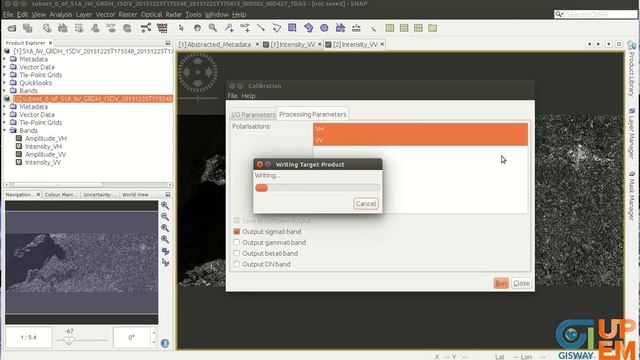Image resolution: width=640 pixels, height=360 pixels.
Task: Choose the Draw Line tool
Action: click(x=261, y=28)
